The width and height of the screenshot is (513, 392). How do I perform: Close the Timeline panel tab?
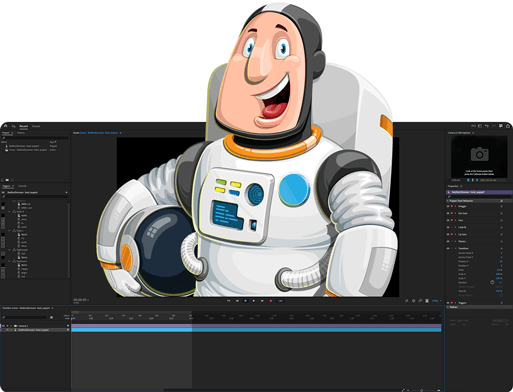pos(52,308)
